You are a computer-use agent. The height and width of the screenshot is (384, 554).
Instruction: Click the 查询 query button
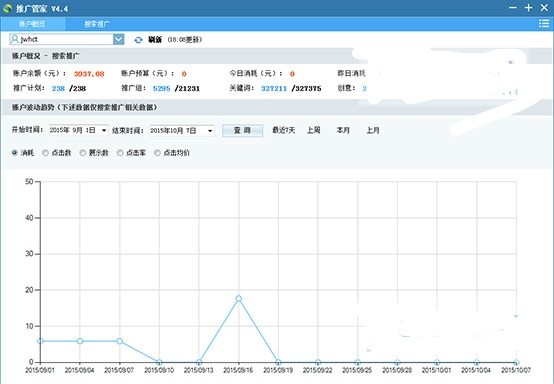(242, 130)
